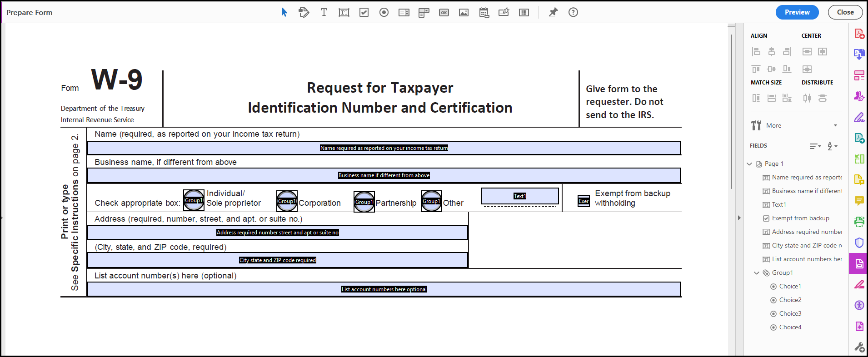Click the More tools label
The image size is (868, 357).
tap(773, 125)
